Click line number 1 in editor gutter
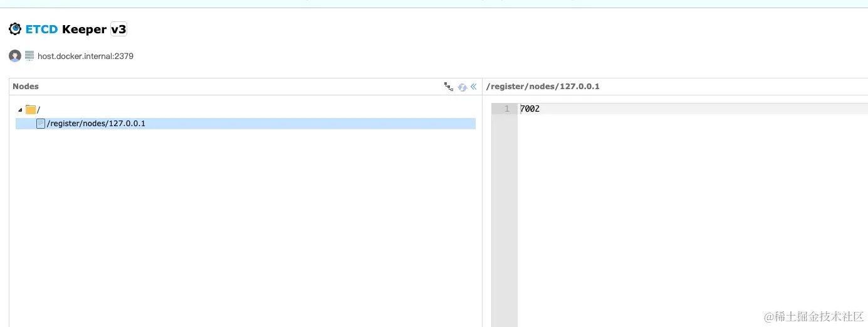 point(507,109)
